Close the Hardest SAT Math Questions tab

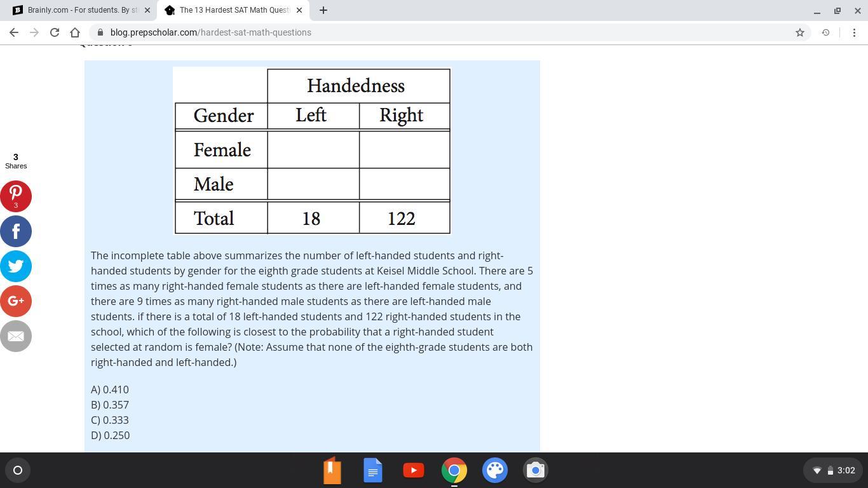pos(299,10)
